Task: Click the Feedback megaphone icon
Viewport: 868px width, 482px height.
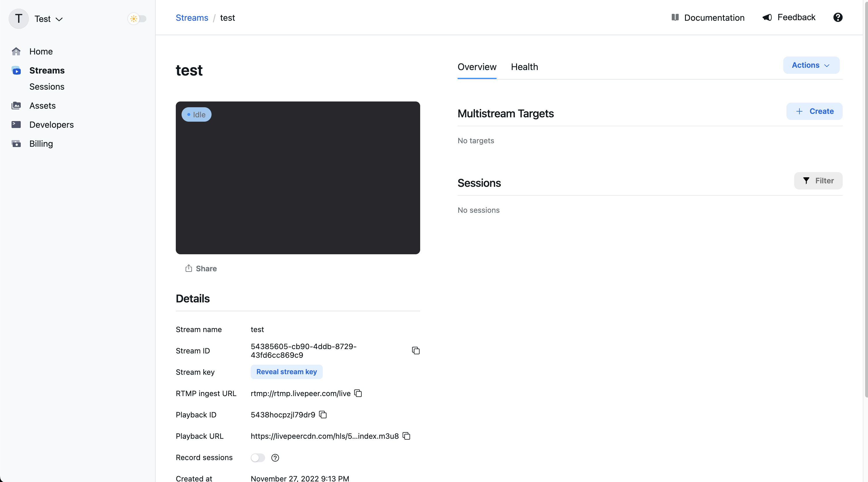Action: [767, 17]
